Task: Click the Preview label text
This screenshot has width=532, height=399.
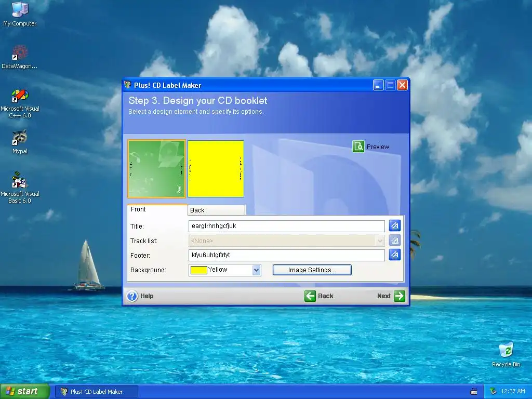Action: pyautogui.click(x=378, y=147)
